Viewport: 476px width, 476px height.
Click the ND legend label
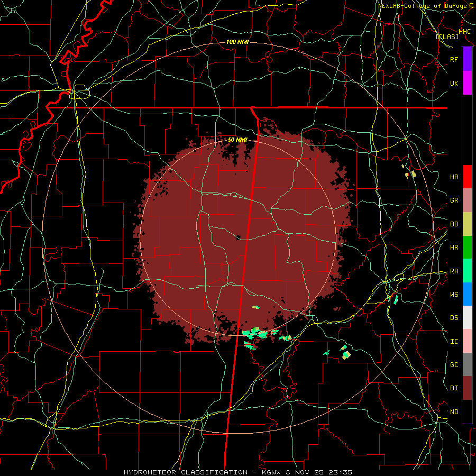(454, 412)
